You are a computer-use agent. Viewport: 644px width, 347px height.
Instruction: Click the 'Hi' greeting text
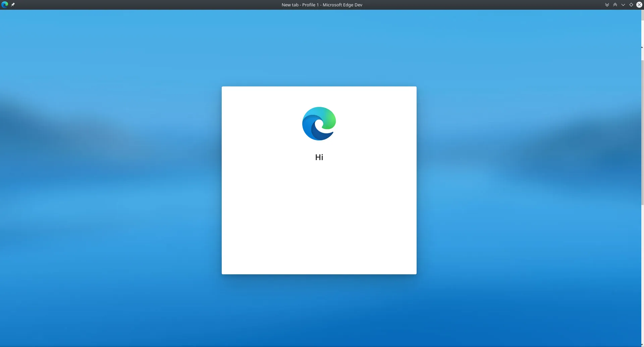[319, 157]
